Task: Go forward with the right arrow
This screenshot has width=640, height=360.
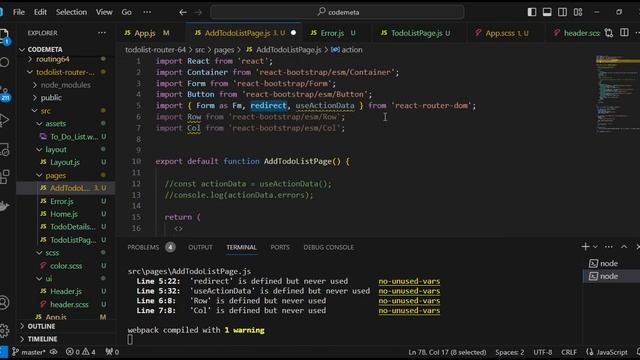Action: (x=198, y=12)
